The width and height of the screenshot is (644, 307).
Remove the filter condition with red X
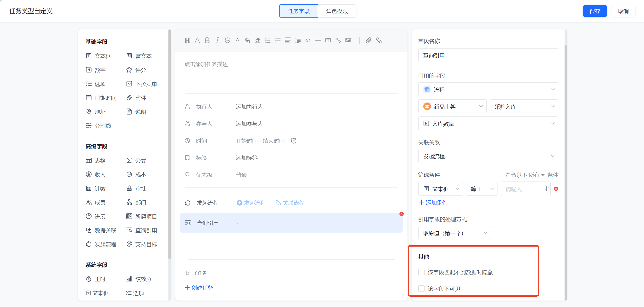point(556,189)
